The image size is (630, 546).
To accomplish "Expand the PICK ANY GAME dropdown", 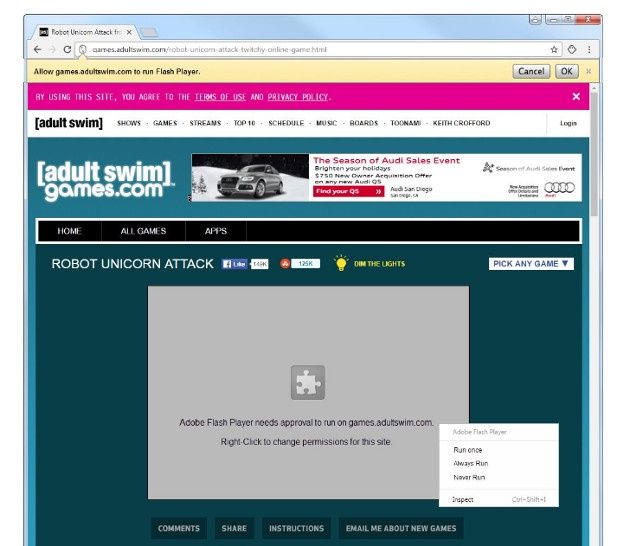I will [x=531, y=264].
